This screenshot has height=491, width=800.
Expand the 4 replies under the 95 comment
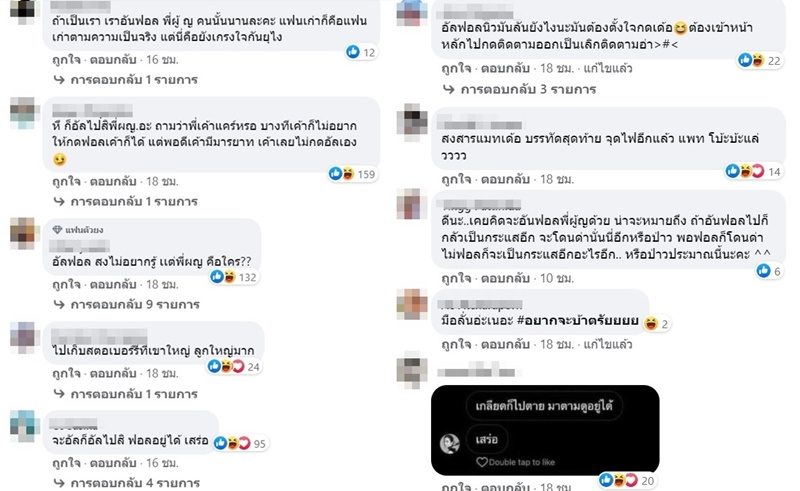(x=127, y=482)
